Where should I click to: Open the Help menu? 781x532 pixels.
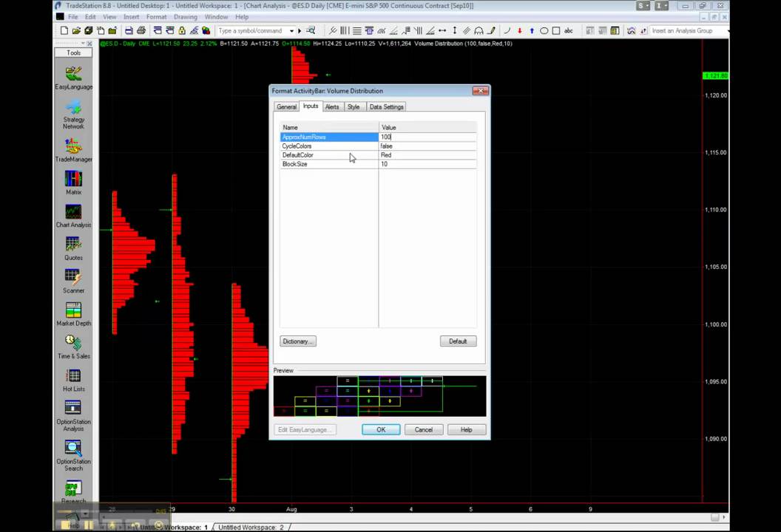242,17
